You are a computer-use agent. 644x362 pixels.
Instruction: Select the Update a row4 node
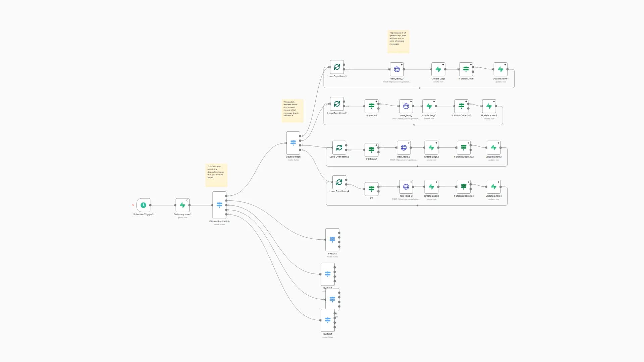tap(493, 187)
